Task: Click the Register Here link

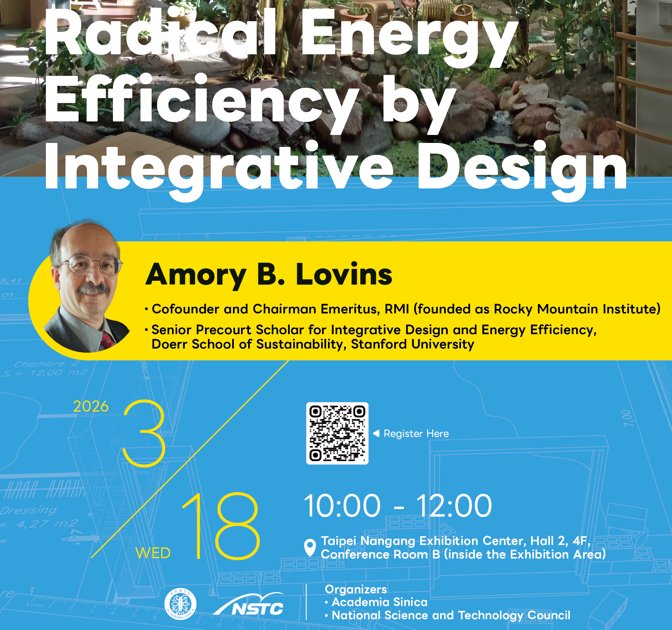Action: pyautogui.click(x=415, y=434)
